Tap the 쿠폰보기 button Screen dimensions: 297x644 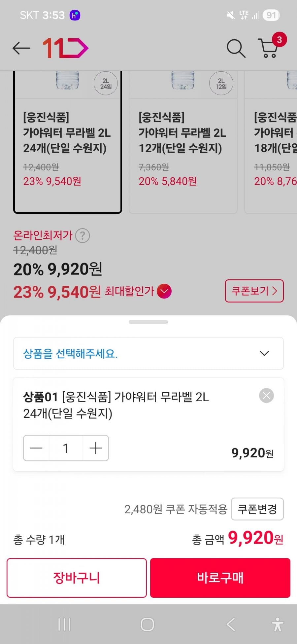[x=254, y=291]
